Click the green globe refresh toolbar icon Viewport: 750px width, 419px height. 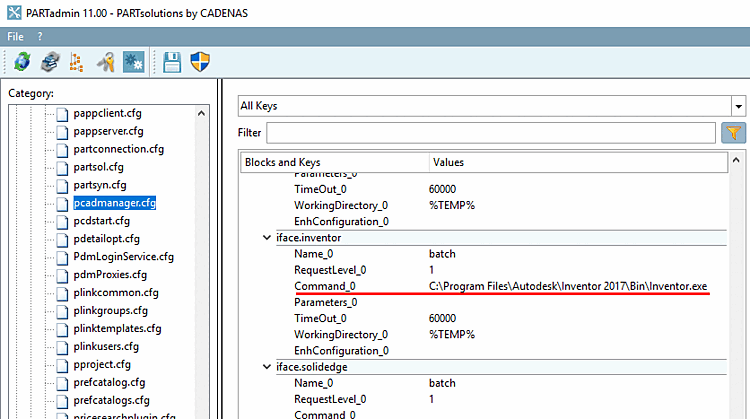tap(22, 62)
